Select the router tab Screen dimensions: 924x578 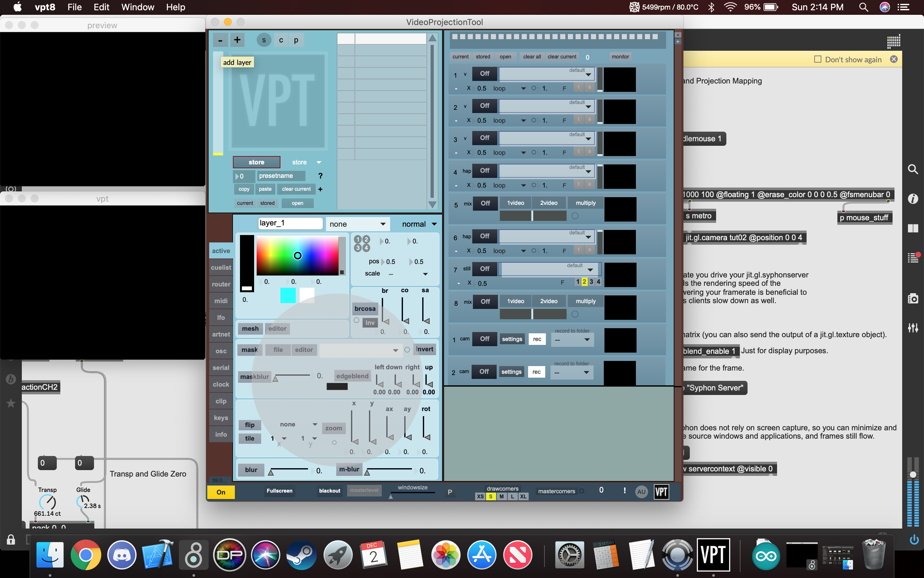pyautogui.click(x=221, y=284)
